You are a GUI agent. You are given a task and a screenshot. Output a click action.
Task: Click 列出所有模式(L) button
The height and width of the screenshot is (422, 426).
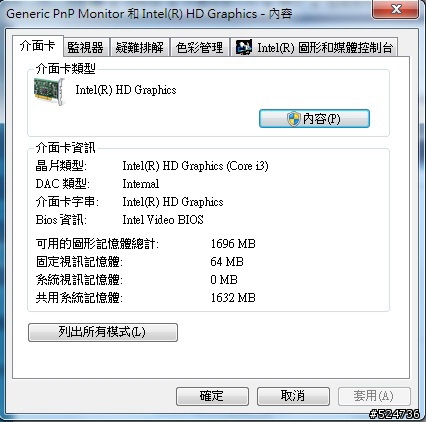point(103,332)
